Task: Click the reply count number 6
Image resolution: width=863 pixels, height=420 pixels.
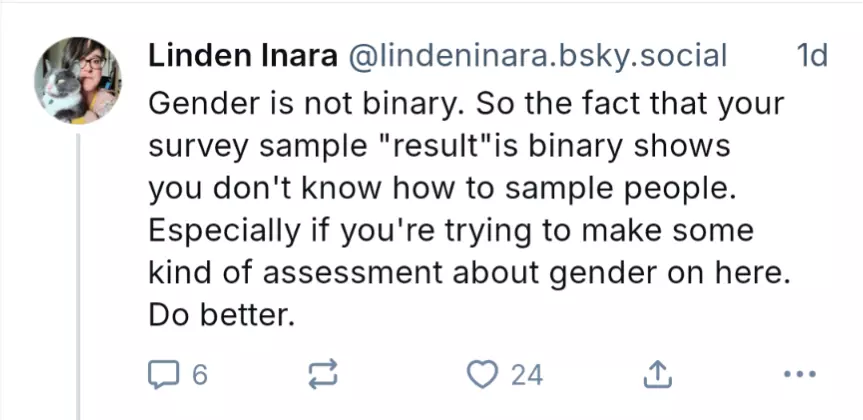Action: (x=198, y=375)
